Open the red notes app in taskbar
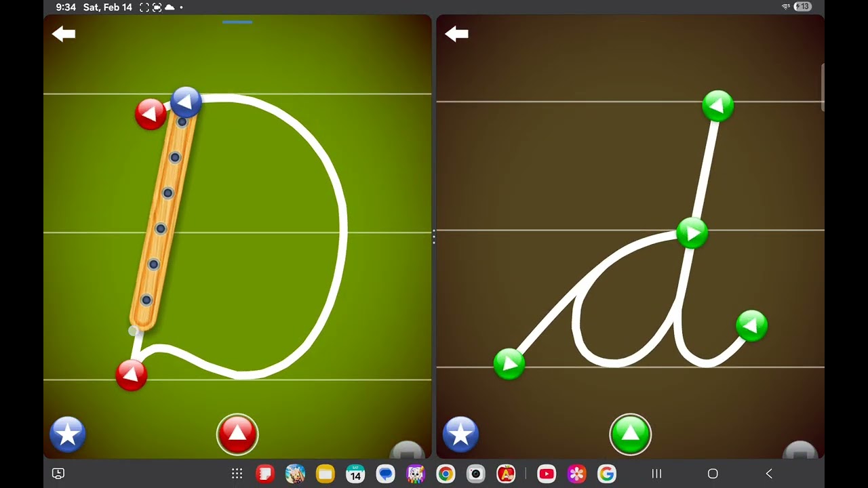This screenshot has width=868, height=488. click(x=265, y=474)
